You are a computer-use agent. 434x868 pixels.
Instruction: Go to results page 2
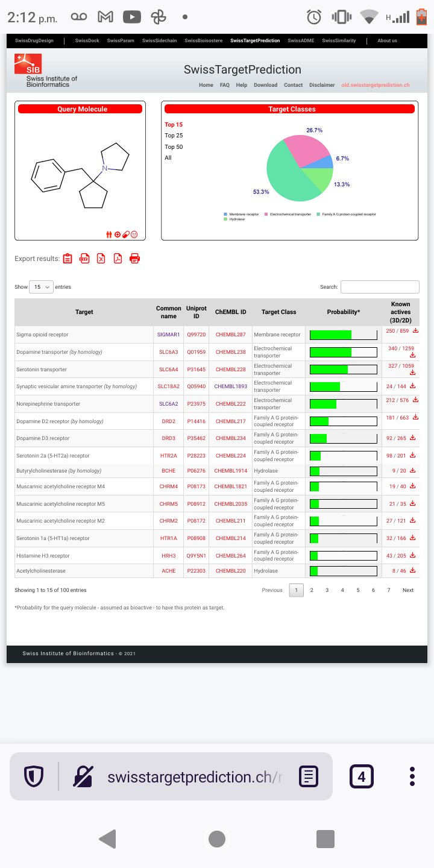pyautogui.click(x=312, y=590)
